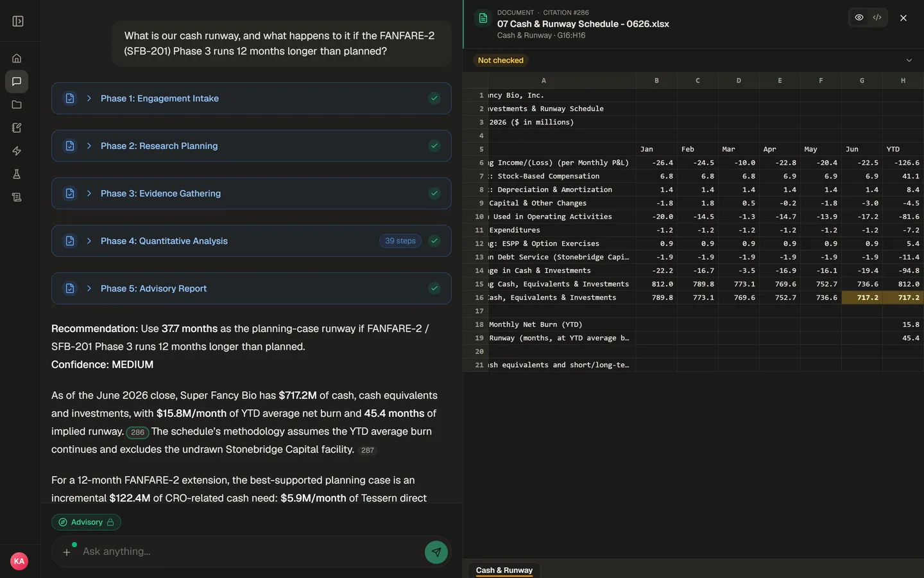The height and width of the screenshot is (578, 924).
Task: Open the scroll icon in sidebar
Action: click(17, 197)
